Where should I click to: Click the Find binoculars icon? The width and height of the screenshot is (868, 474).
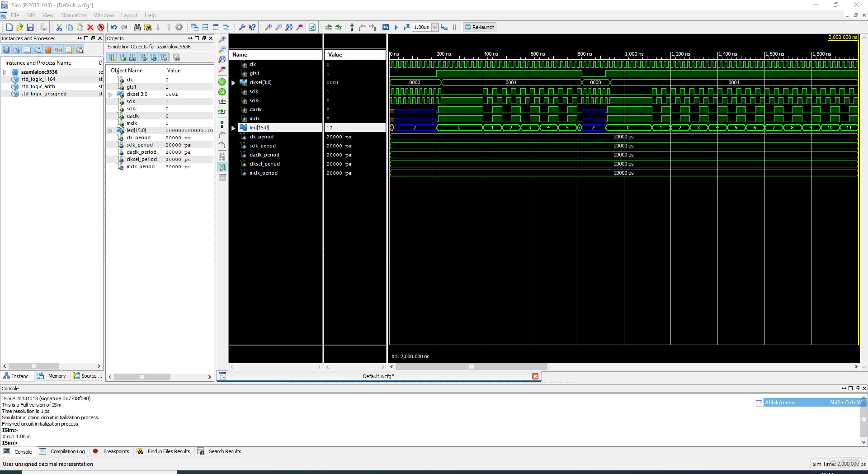pyautogui.click(x=137, y=27)
